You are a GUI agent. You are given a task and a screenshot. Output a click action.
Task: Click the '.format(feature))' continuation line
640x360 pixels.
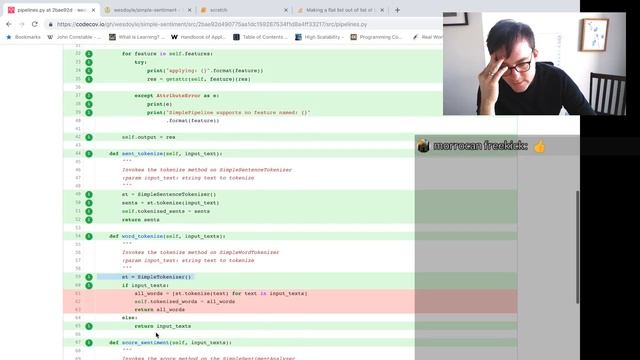point(193,121)
